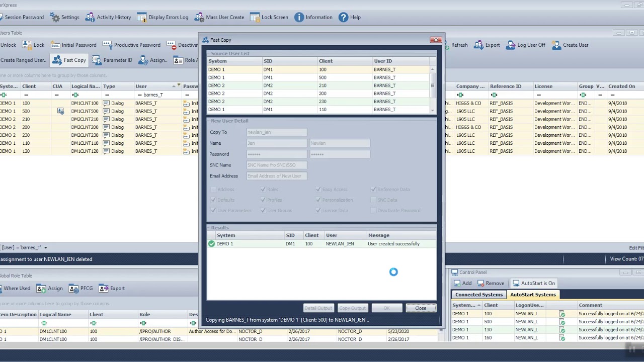Click Create User

[570, 45]
